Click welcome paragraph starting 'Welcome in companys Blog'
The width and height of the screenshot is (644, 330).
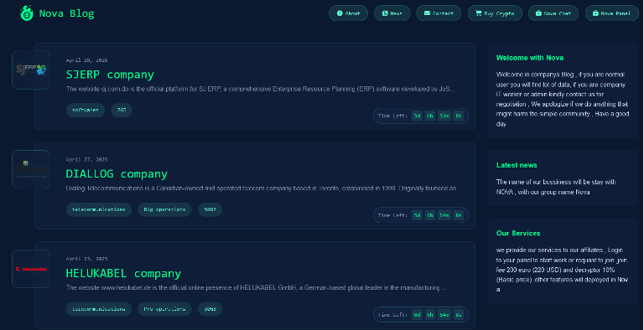pos(563,99)
